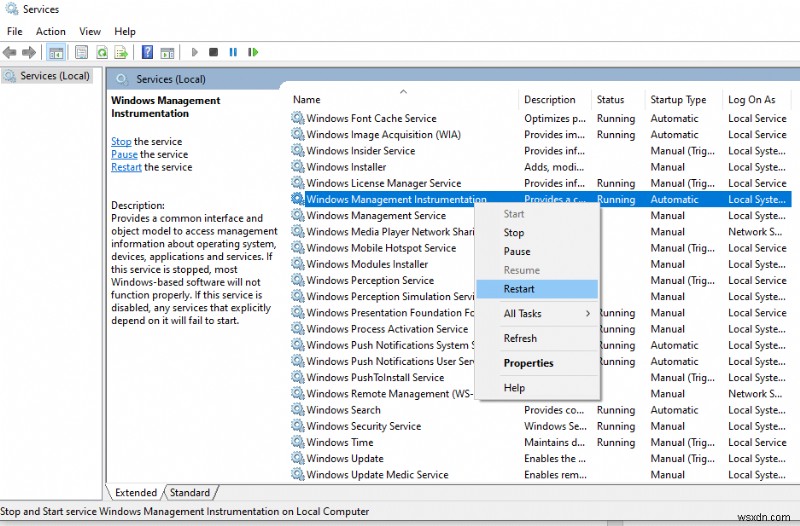Click the gear icon beside Windows Modules Installer

298,264
